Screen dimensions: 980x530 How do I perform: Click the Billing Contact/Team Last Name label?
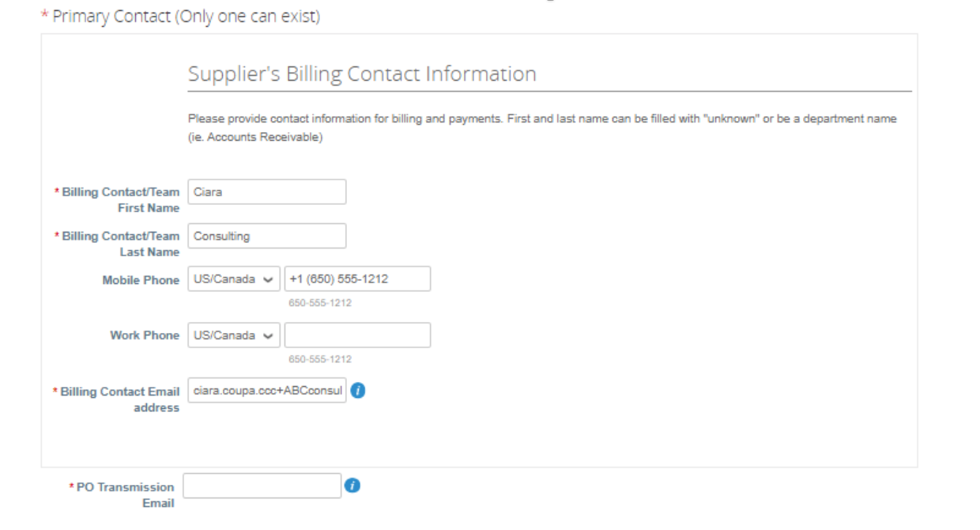pos(120,244)
